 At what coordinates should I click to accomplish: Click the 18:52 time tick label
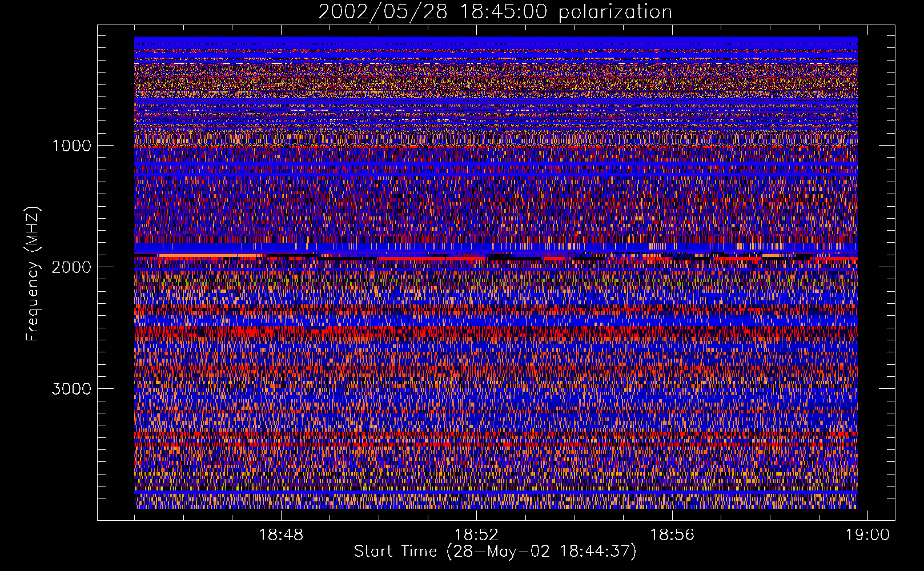[x=476, y=535]
